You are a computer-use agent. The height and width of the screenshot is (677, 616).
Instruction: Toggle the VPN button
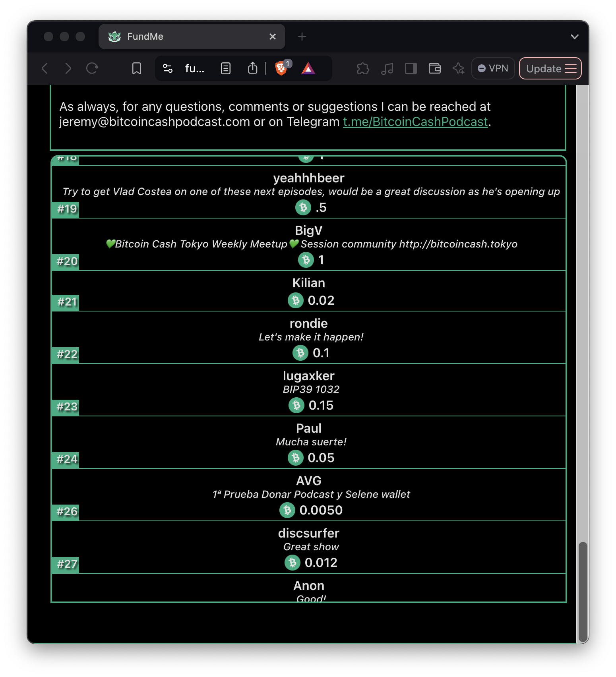coord(493,69)
